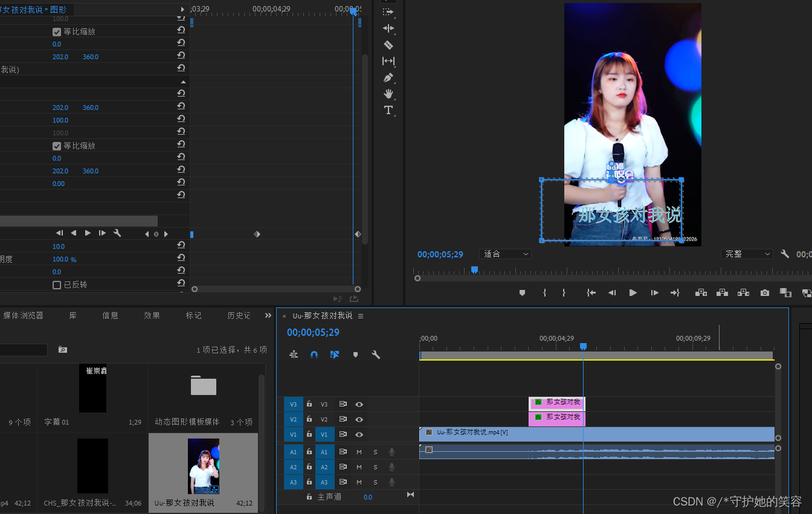The height and width of the screenshot is (514, 812).
Task: Select the Razor tool
Action: (388, 45)
